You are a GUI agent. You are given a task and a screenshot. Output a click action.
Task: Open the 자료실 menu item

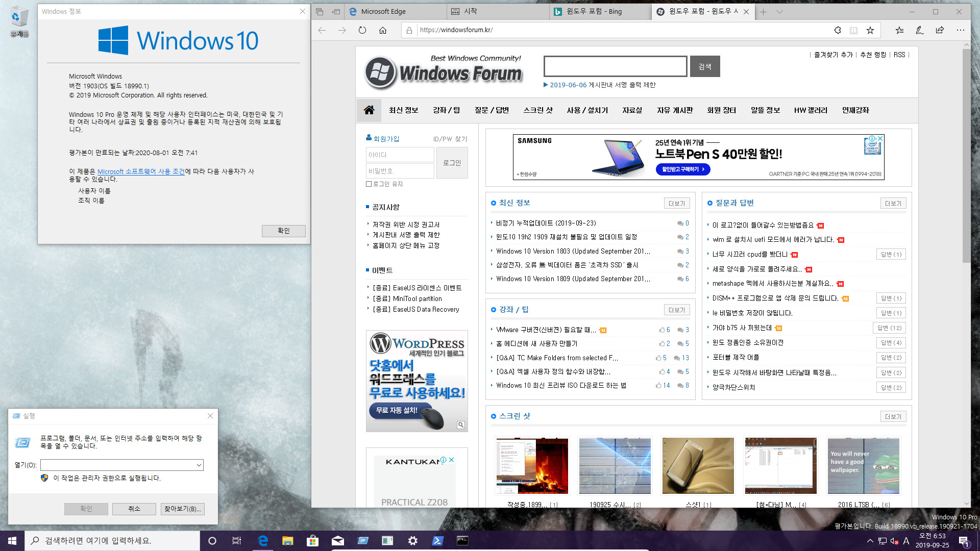(x=632, y=110)
